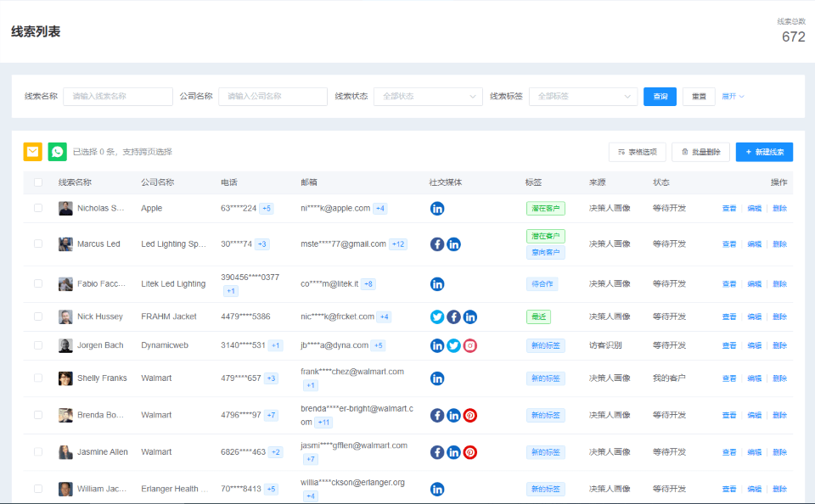
Task: Open Nicholas's LinkedIn profile icon
Action: 437,208
